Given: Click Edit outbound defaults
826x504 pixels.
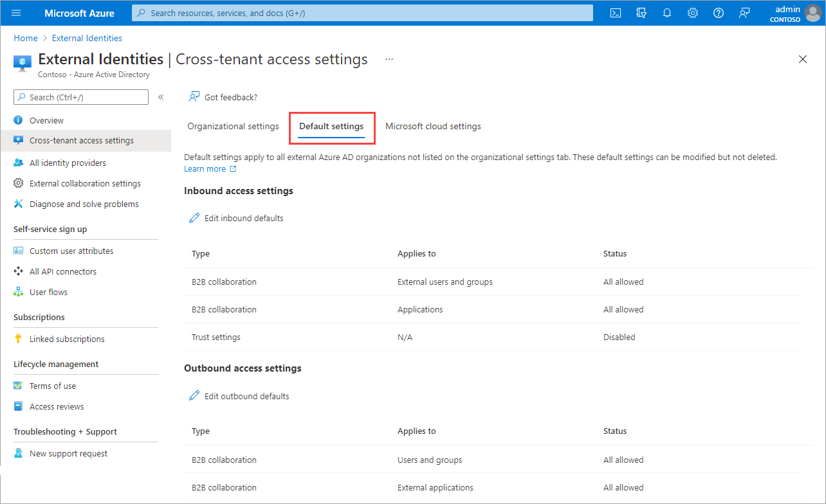Looking at the screenshot, I should tap(246, 396).
